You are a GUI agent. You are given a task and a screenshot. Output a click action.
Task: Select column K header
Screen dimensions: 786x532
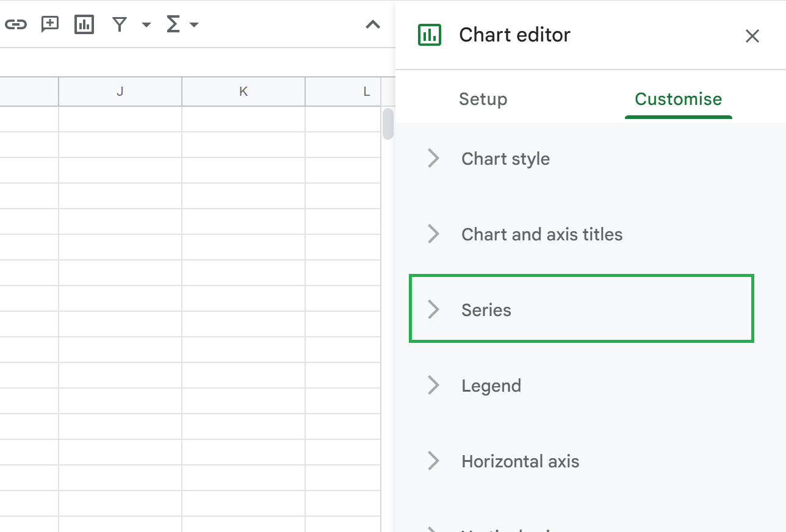[243, 91]
